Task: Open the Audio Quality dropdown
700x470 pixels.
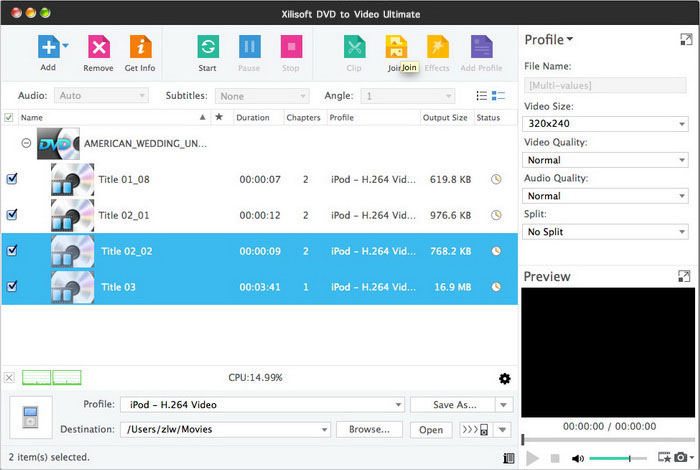Action: click(605, 195)
